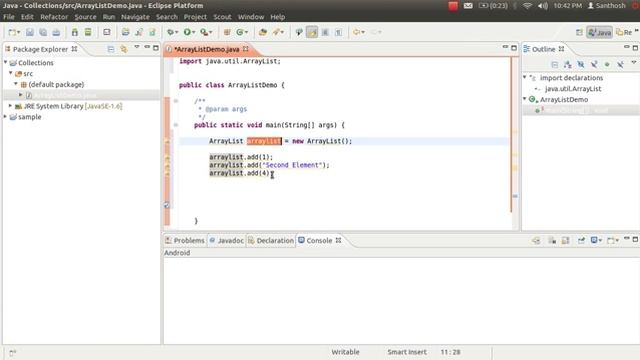
Task: Click the "Second Element" string in code
Action: tap(293, 165)
